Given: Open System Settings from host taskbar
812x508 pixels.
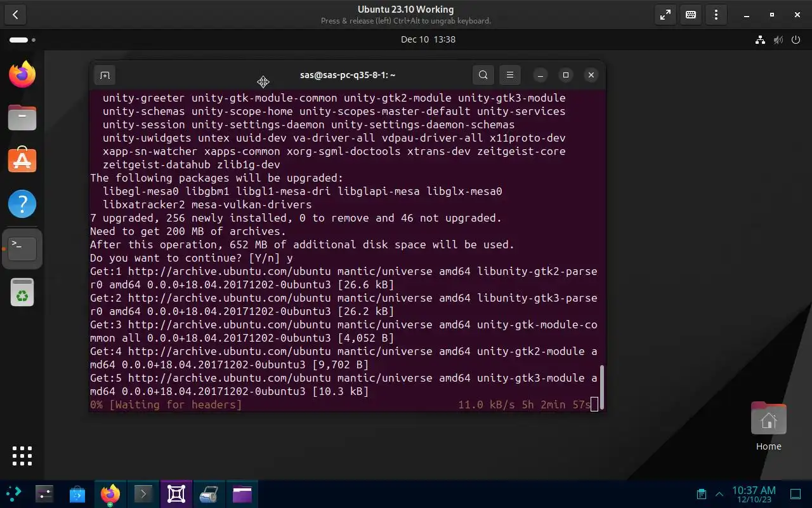Looking at the screenshot, I should [44, 493].
